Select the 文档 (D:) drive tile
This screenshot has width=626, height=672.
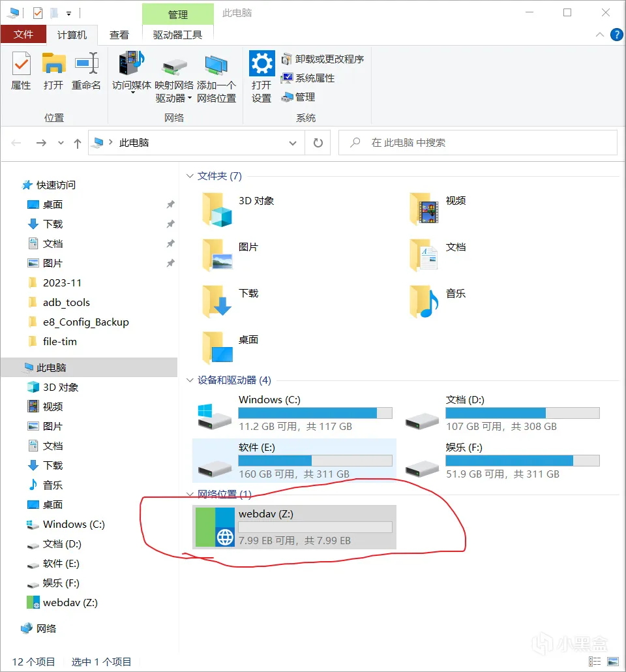coord(501,413)
